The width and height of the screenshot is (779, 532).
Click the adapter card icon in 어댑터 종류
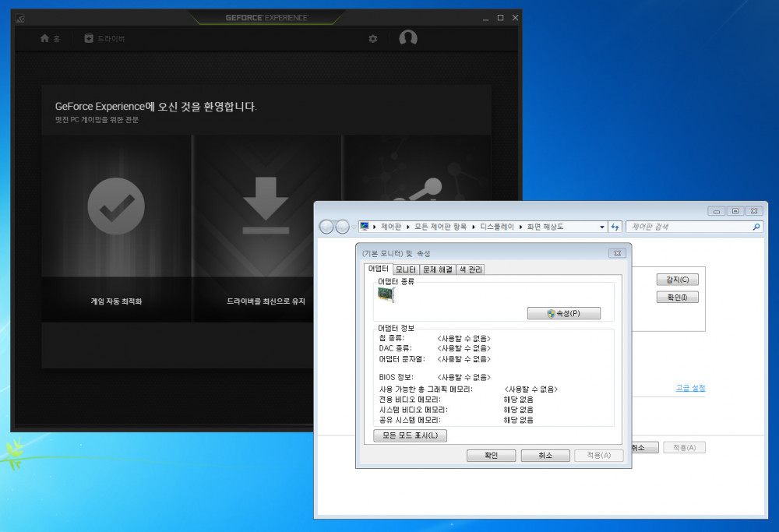(386, 294)
